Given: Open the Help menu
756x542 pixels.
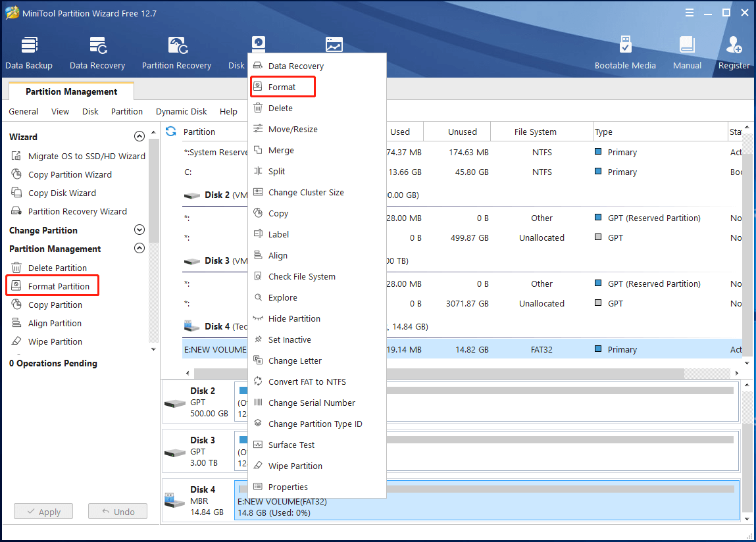Looking at the screenshot, I should coord(228,111).
